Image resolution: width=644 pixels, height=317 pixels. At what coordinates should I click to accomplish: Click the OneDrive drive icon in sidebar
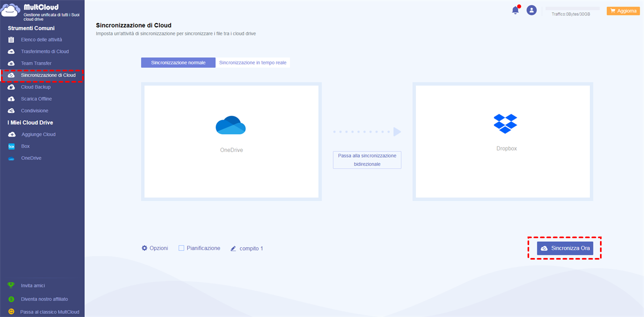[11, 158]
